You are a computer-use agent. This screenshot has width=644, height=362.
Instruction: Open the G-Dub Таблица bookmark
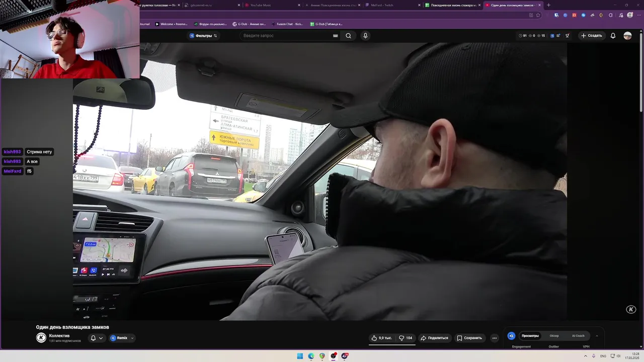click(326, 24)
